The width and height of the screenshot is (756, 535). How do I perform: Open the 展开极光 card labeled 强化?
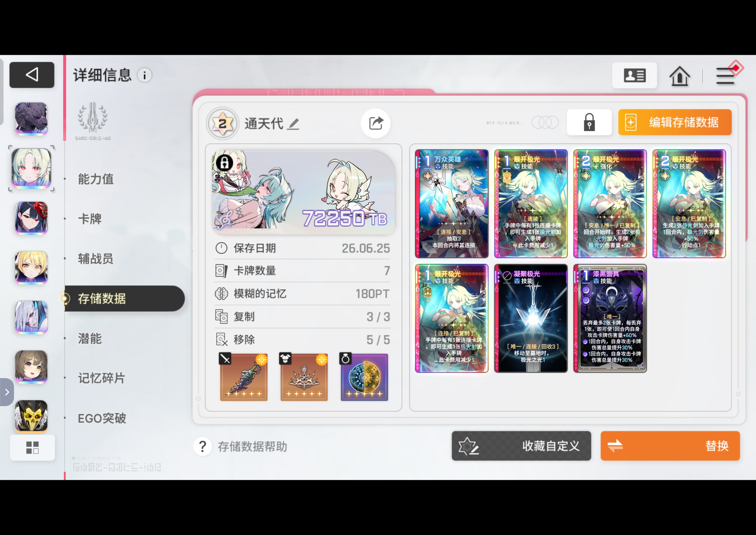(610, 204)
